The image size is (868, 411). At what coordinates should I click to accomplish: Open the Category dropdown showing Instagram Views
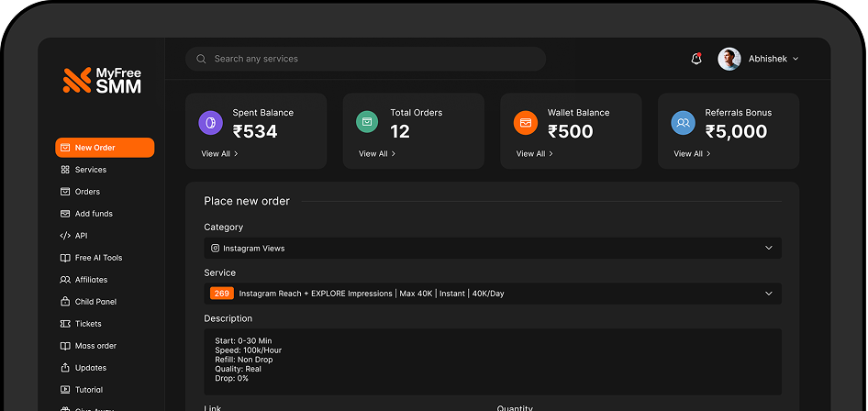(x=493, y=248)
